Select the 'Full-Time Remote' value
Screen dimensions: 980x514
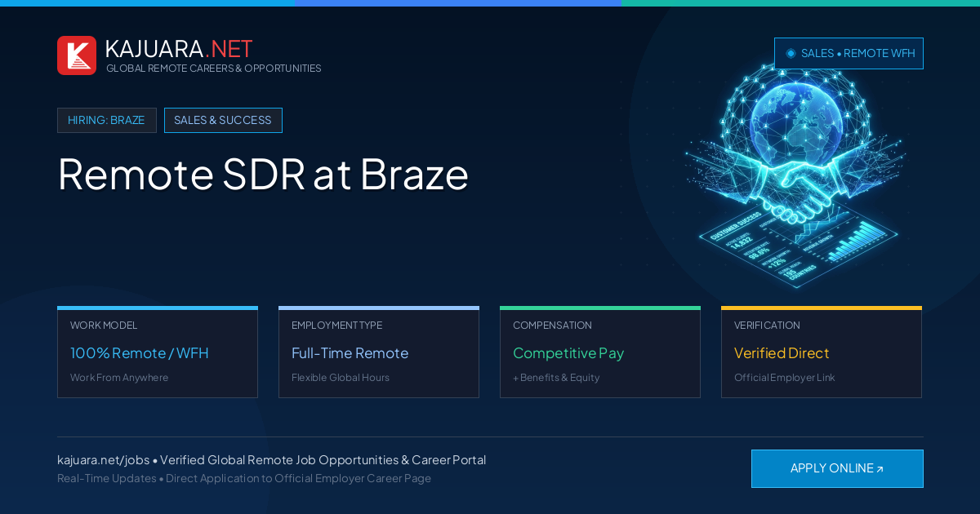tap(350, 353)
